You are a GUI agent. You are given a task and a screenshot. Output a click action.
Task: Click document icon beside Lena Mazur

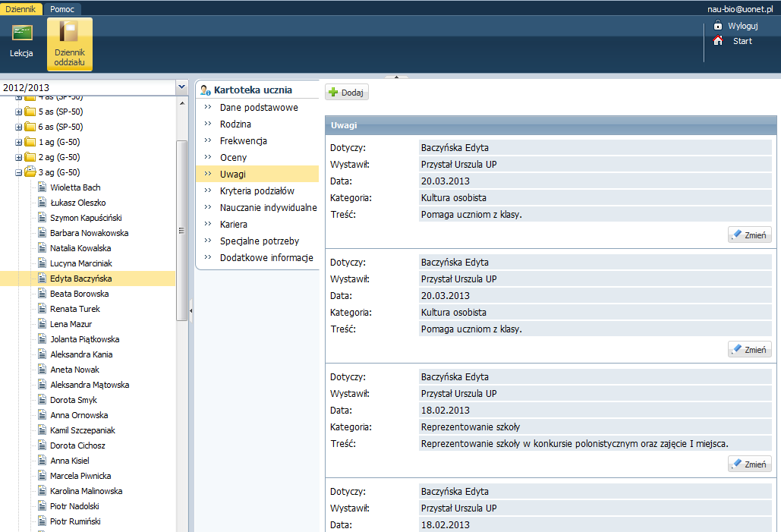43,324
